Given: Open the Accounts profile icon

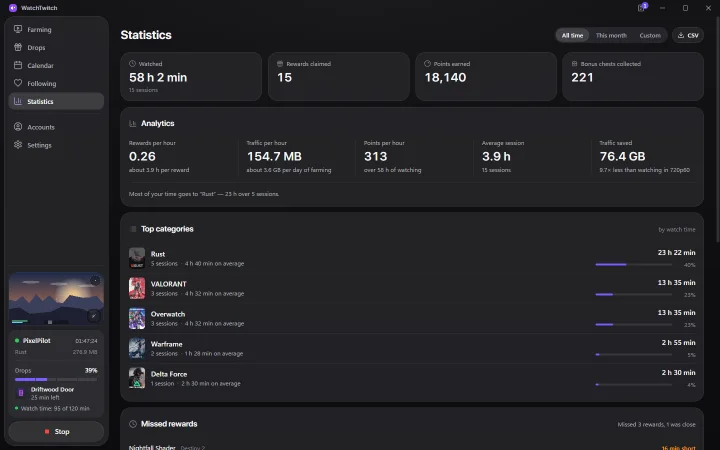Looking at the screenshot, I should [18, 127].
